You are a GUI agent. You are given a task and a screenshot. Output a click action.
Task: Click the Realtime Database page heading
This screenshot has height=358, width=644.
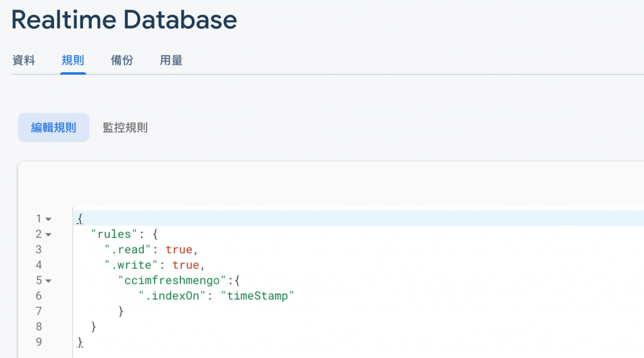point(124,20)
